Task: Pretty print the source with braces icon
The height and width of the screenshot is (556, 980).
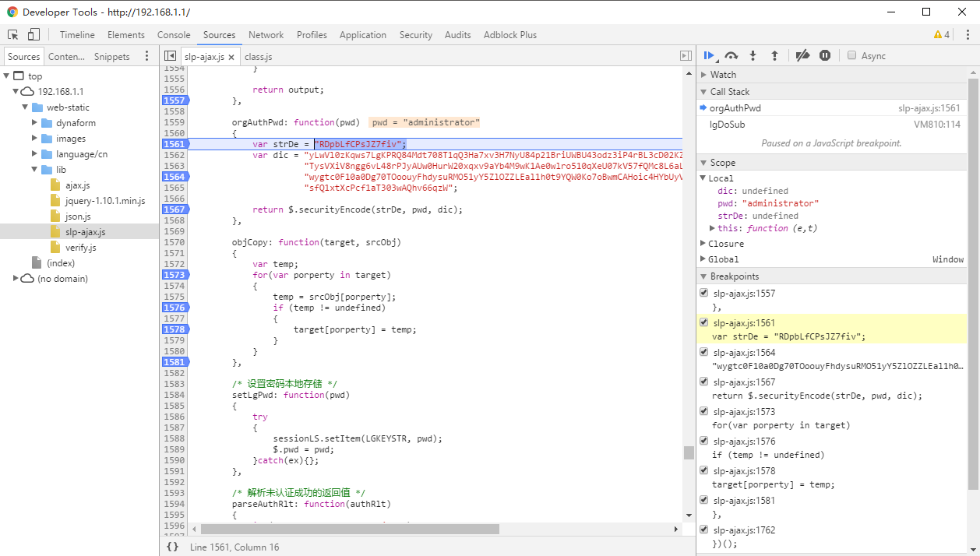Action: (x=172, y=547)
